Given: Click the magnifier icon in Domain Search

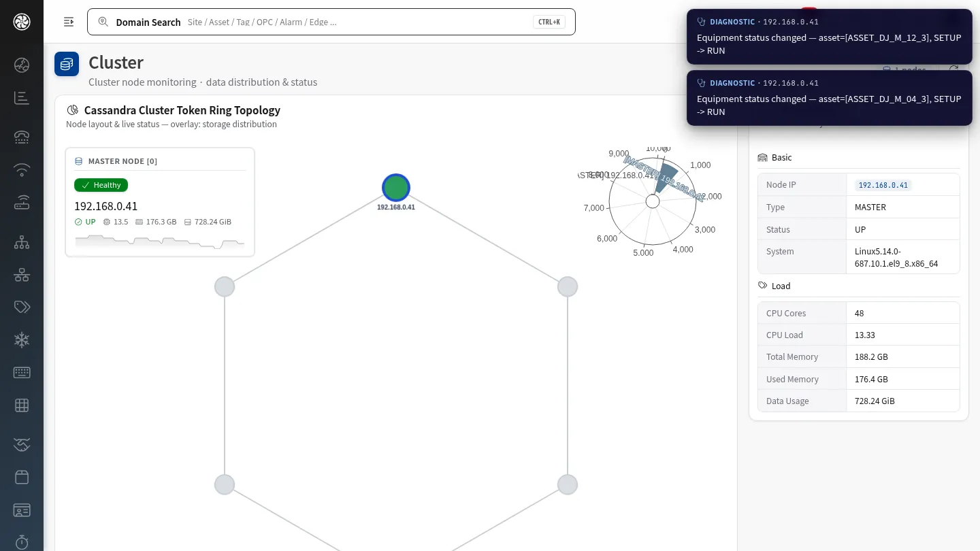Looking at the screenshot, I should click(103, 22).
